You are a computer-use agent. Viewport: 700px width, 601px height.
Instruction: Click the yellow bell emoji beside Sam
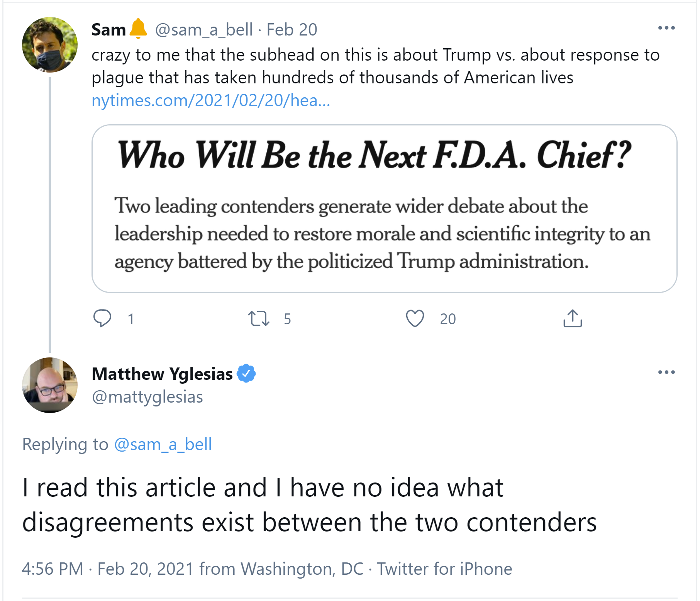pos(138,29)
